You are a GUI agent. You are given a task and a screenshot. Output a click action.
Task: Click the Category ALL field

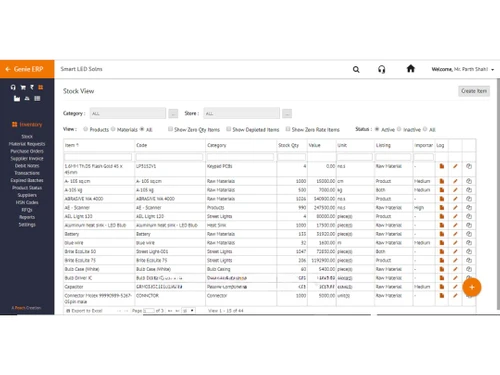pos(128,113)
